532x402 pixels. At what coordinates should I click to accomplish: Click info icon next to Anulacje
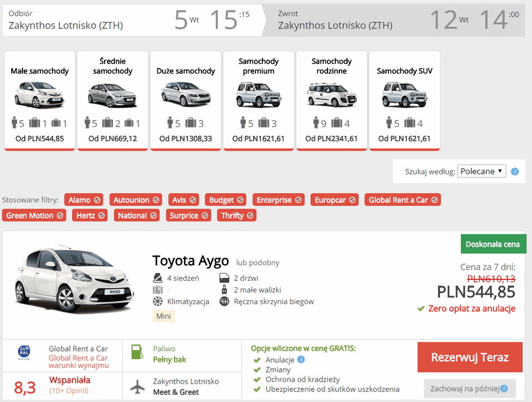(301, 359)
